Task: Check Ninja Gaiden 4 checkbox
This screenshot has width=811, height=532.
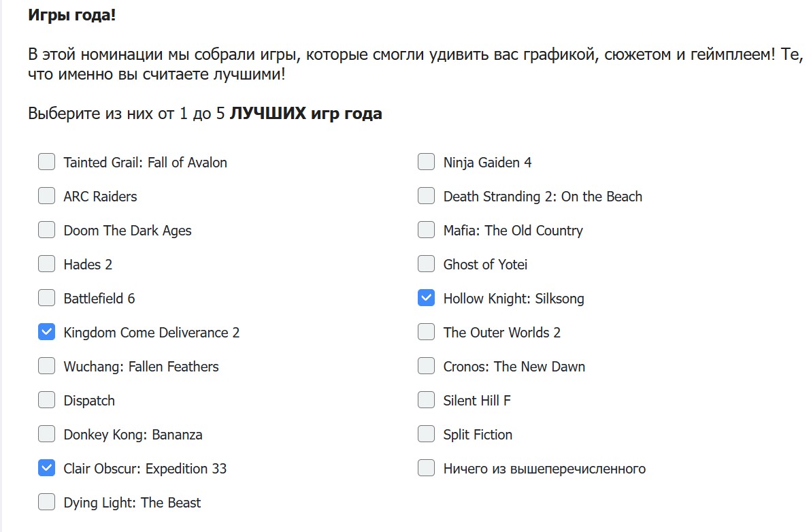Action: point(426,162)
